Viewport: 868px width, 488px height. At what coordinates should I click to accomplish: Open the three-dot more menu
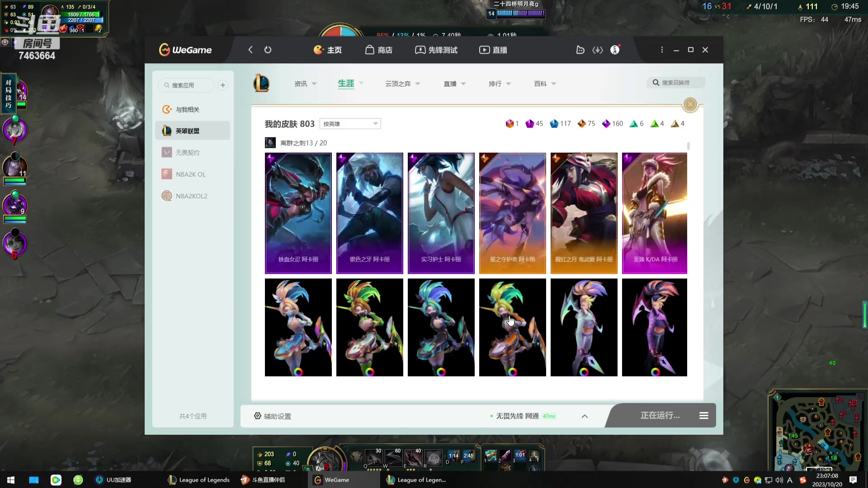click(662, 50)
